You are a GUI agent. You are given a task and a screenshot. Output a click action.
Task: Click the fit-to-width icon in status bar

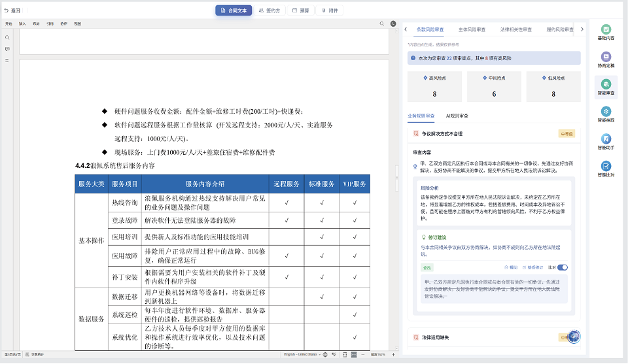(354, 355)
